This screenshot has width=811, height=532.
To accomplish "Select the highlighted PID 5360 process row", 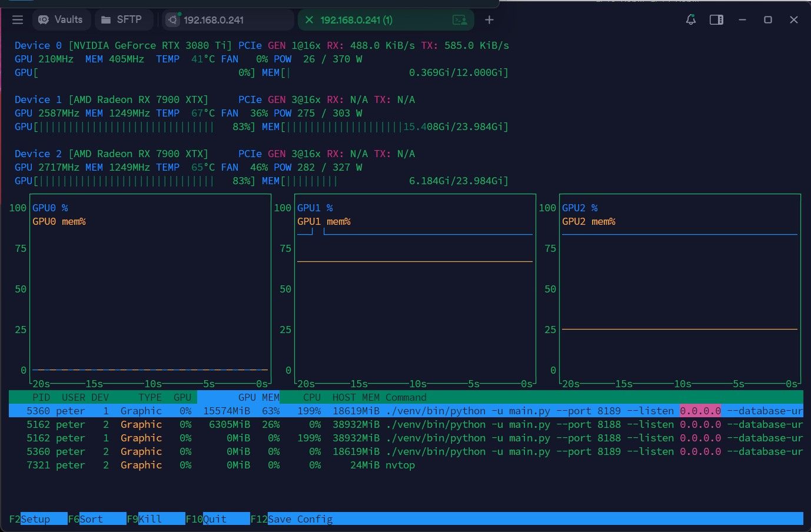I will (x=406, y=411).
